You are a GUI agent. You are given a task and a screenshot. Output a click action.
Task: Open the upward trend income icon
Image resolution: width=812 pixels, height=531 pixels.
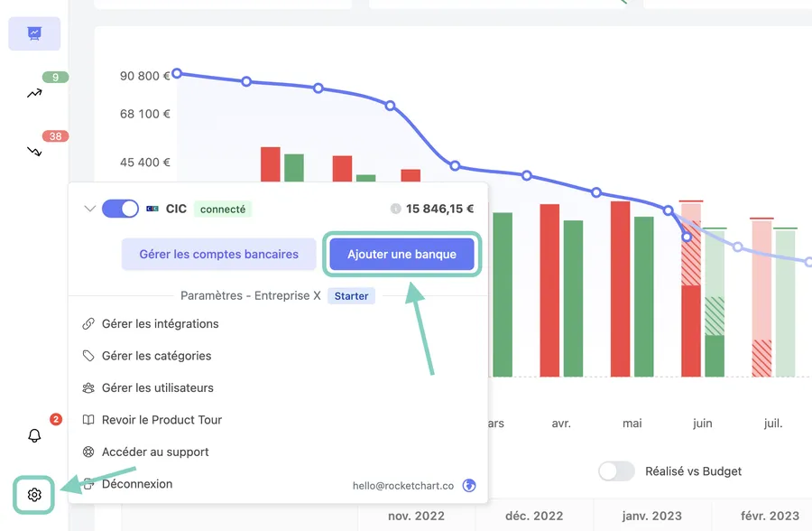pyautogui.click(x=34, y=93)
